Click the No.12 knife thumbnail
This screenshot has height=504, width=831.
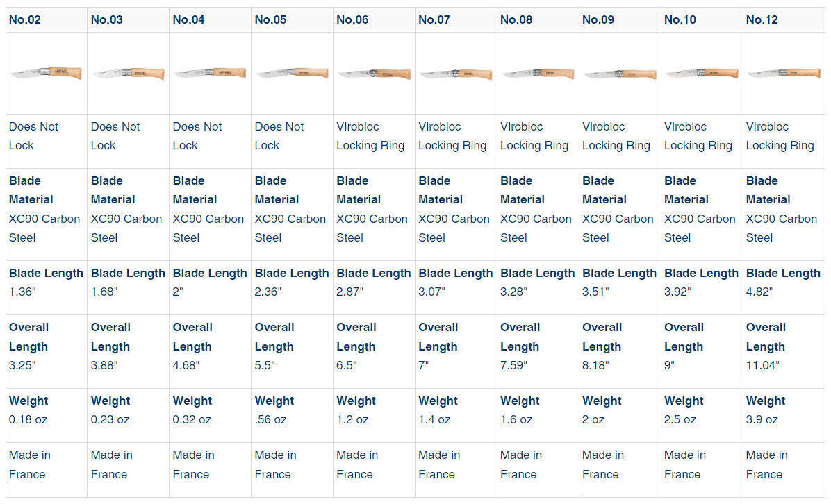(784, 73)
